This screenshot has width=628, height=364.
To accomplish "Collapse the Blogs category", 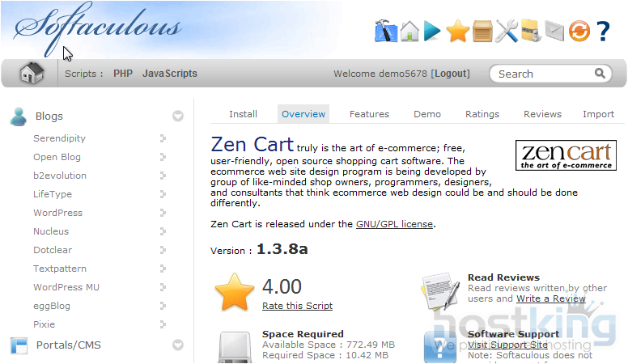I will 178,116.
